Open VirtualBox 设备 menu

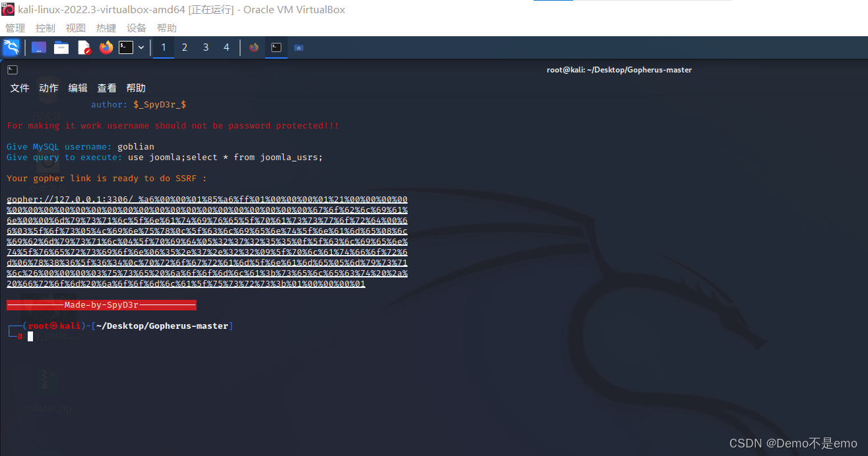point(137,28)
